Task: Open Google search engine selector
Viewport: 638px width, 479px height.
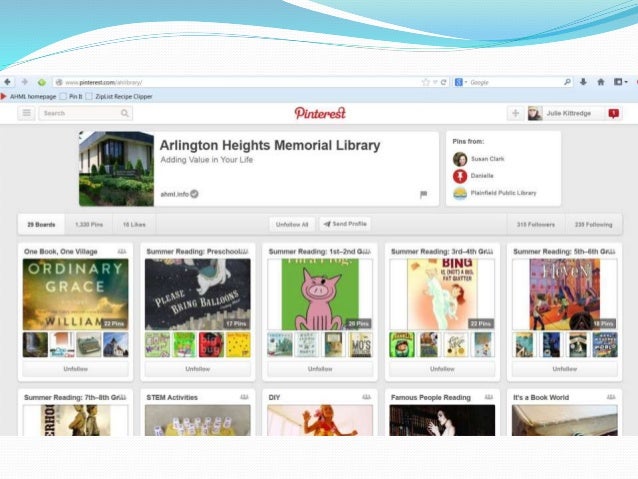Action: 461,82
